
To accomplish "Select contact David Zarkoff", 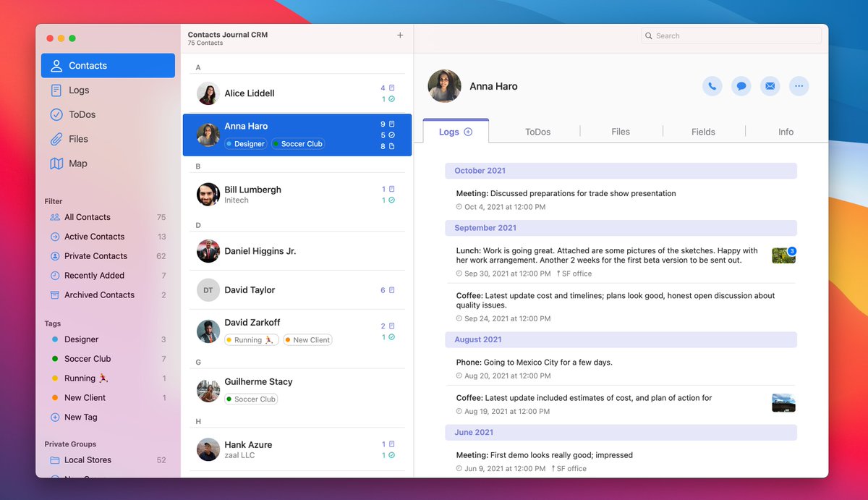I will (x=297, y=331).
